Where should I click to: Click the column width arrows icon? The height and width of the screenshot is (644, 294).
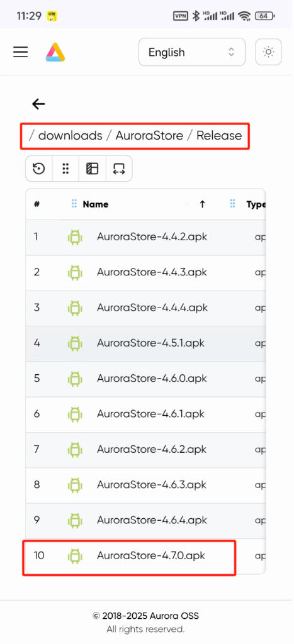point(119,169)
